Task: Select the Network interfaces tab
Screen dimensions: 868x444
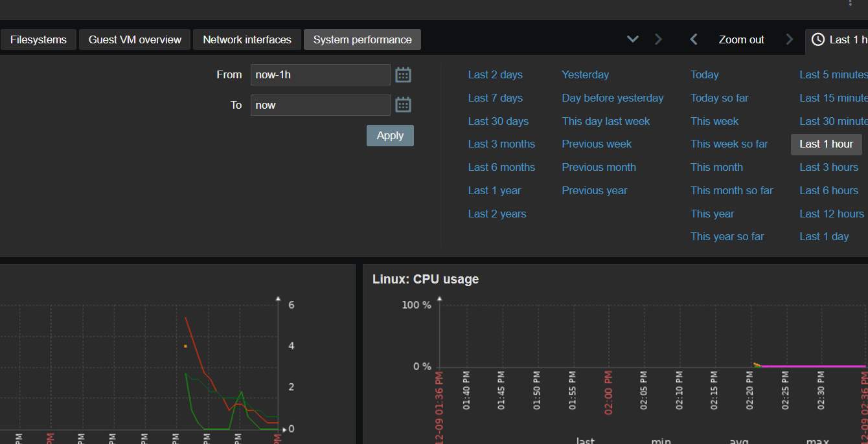Action: click(247, 39)
